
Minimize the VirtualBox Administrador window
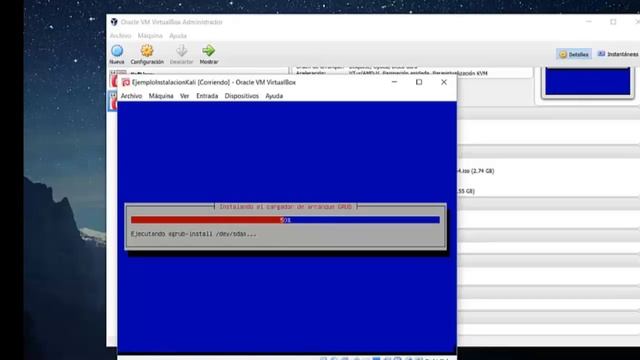click(588, 22)
